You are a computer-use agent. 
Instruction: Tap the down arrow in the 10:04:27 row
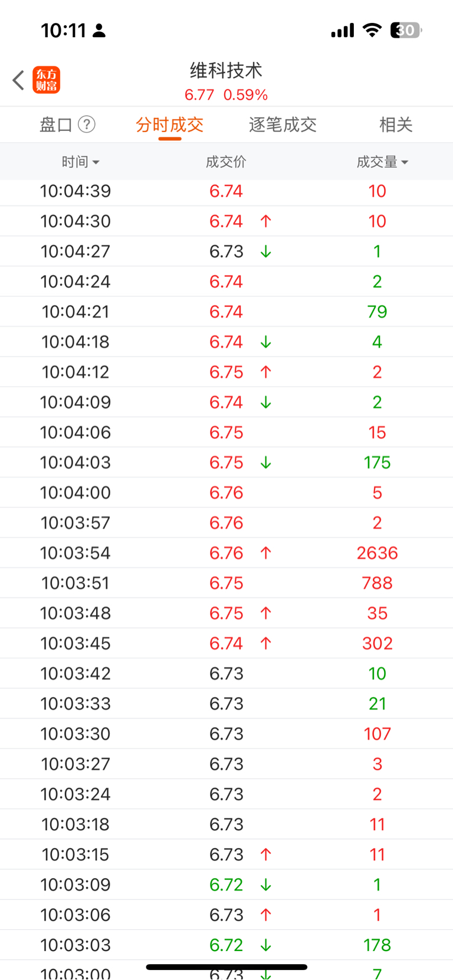click(266, 252)
